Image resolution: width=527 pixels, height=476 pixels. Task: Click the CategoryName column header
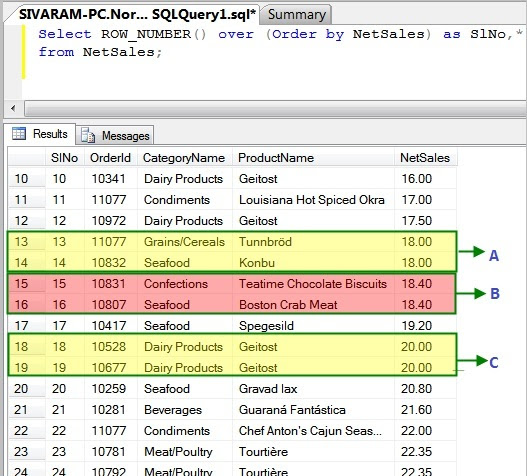tap(184, 158)
